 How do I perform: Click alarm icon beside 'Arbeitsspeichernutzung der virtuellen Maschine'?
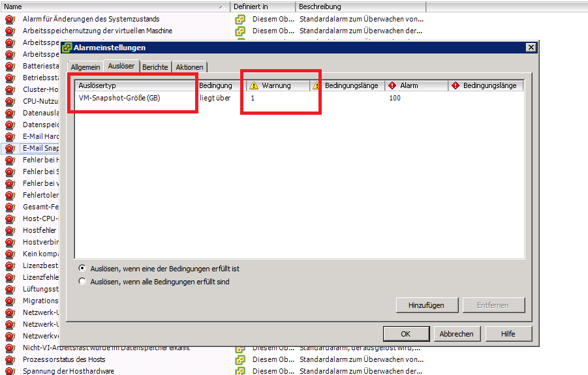tap(10, 31)
